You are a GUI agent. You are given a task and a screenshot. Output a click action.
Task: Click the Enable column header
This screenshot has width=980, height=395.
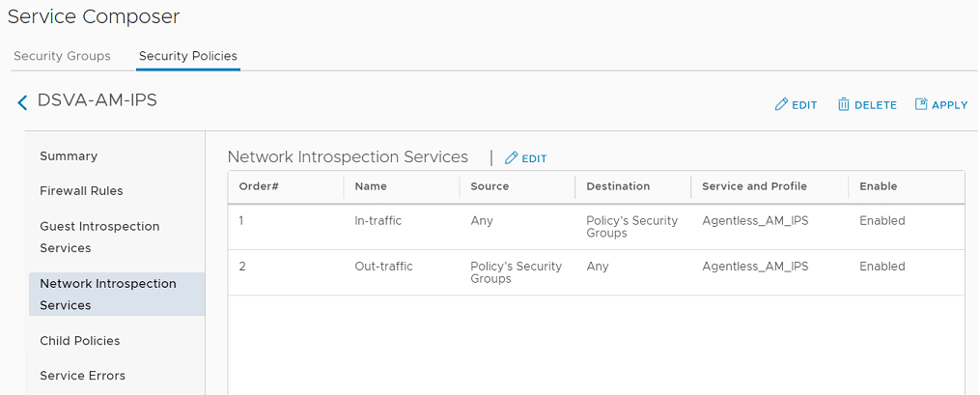coord(878,186)
